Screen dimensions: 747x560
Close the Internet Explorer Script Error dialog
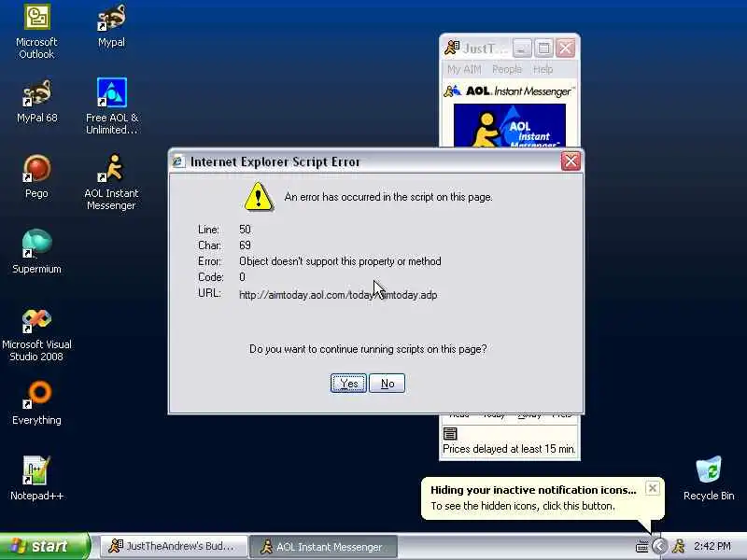click(x=571, y=161)
